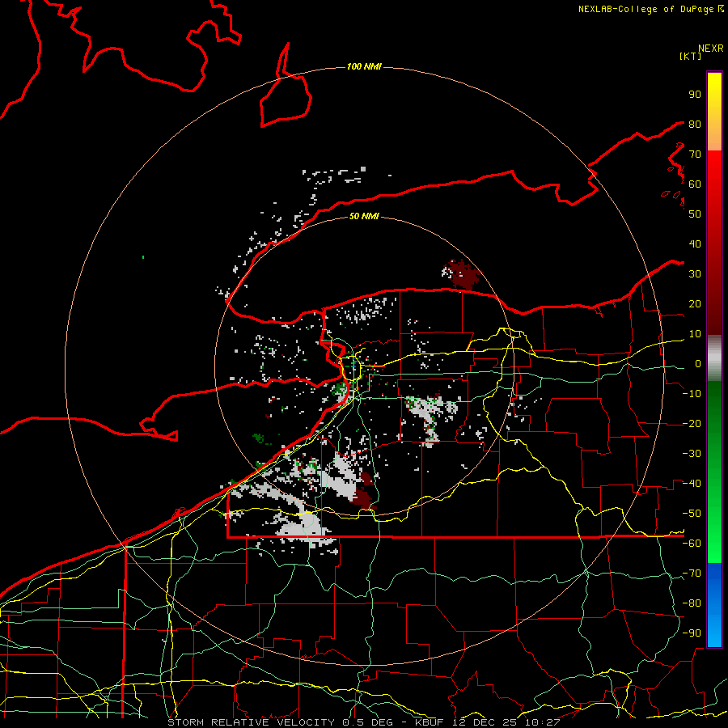728x728 pixels.
Task: Click the 30 value on the velocity scale
Action: [x=695, y=274]
